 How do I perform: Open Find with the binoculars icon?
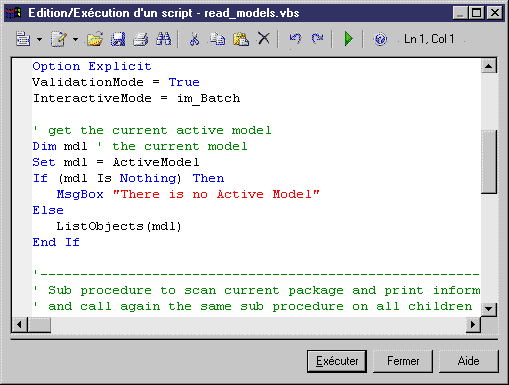pos(164,39)
